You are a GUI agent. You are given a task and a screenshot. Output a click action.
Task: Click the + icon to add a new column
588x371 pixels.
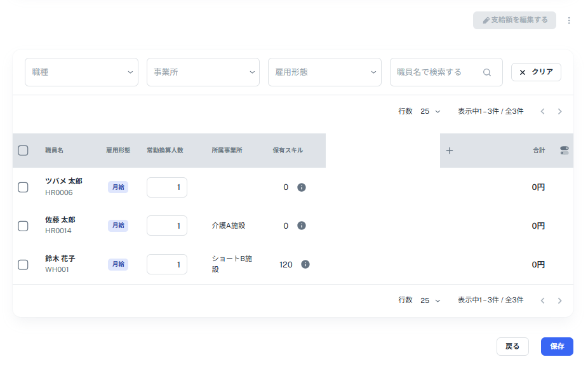pos(449,151)
